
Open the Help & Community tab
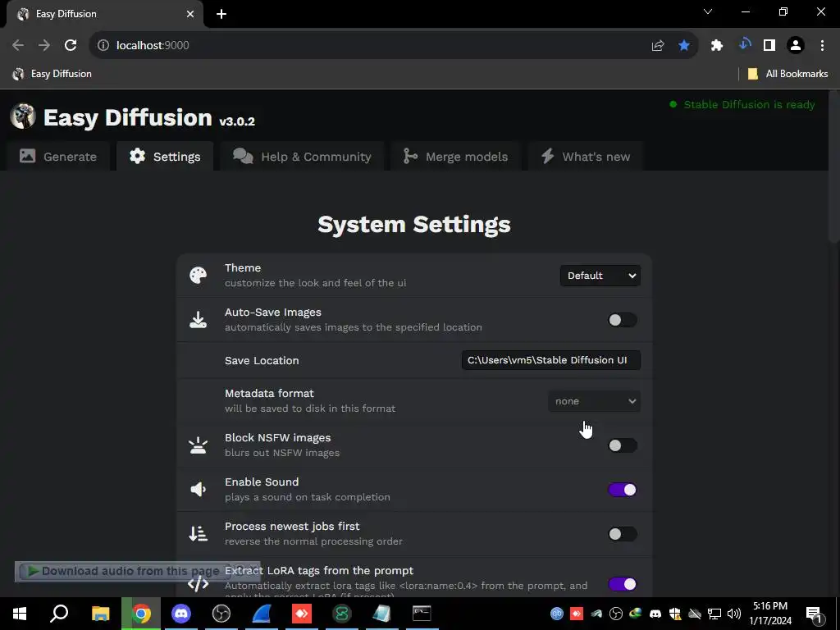tap(302, 157)
